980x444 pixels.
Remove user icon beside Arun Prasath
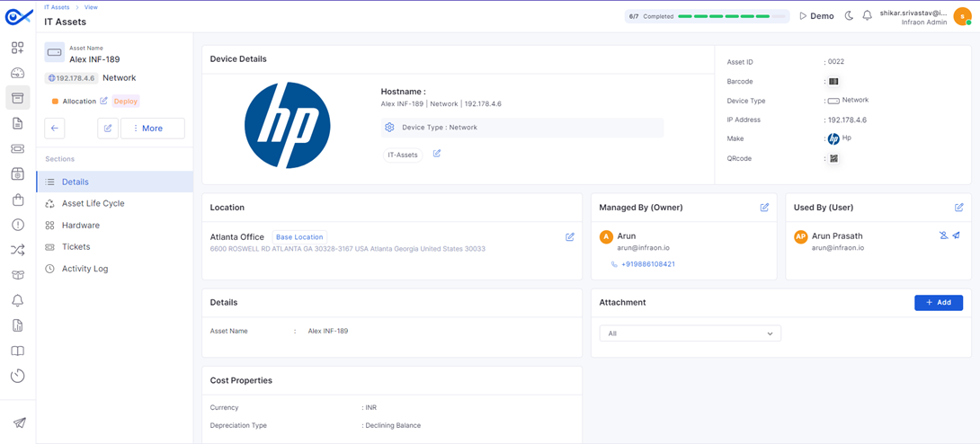point(943,235)
